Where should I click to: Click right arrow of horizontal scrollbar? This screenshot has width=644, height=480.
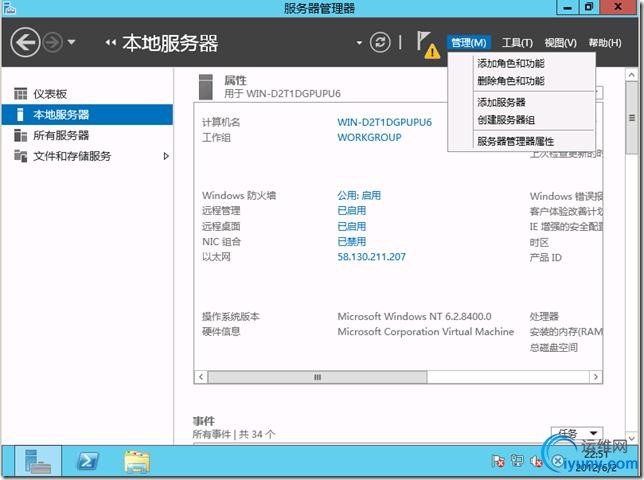(x=596, y=377)
